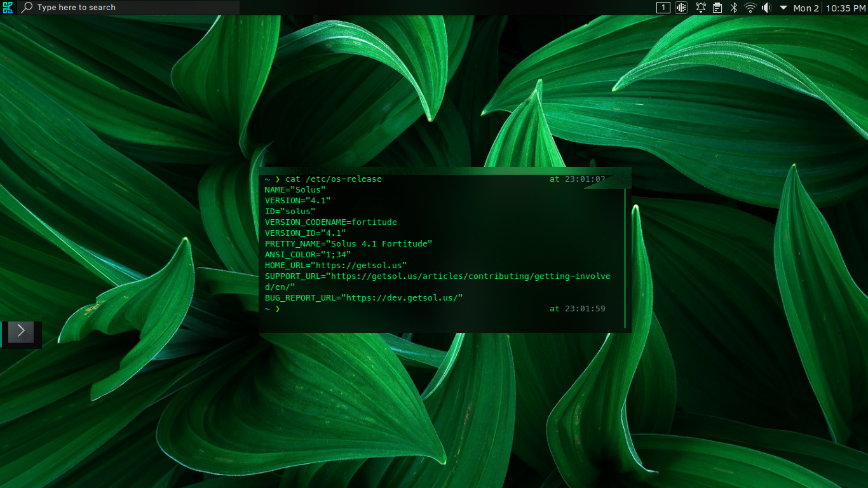The image size is (868, 488).
Task: Click the terminal scrollbar
Action: 625,258
